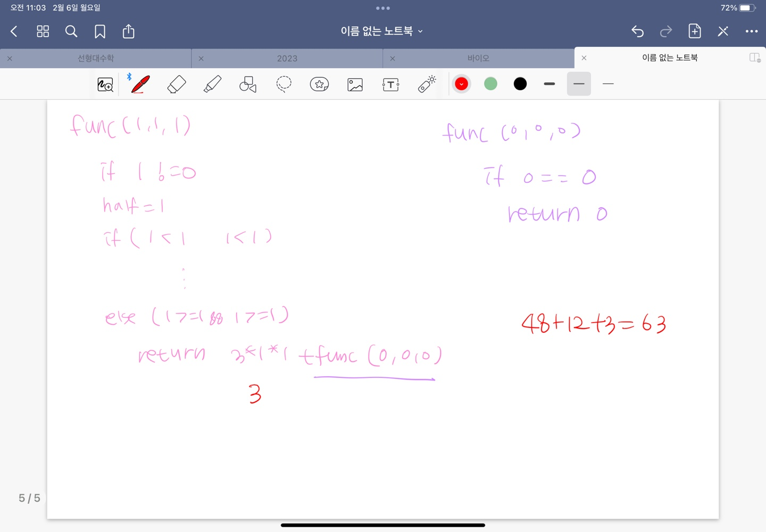The height and width of the screenshot is (532, 766).
Task: Choose the red pen color swatch
Action: [462, 84]
